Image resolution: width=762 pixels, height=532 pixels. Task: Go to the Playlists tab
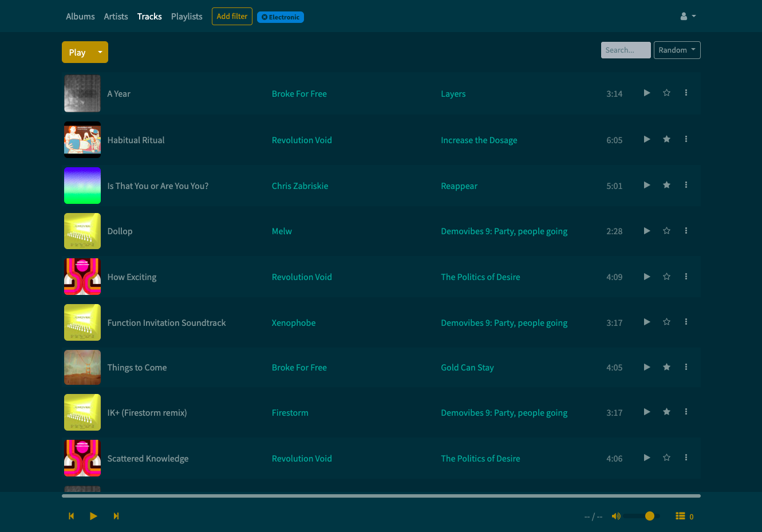pyautogui.click(x=187, y=17)
